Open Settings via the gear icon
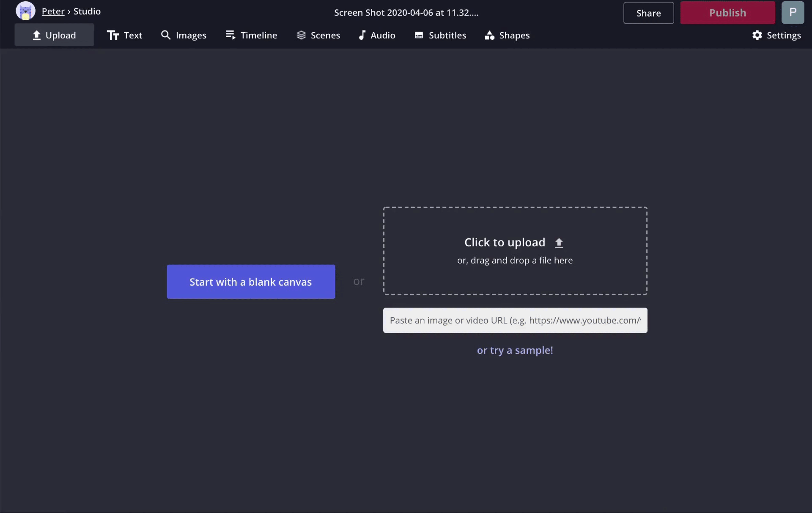812x513 pixels. click(757, 35)
